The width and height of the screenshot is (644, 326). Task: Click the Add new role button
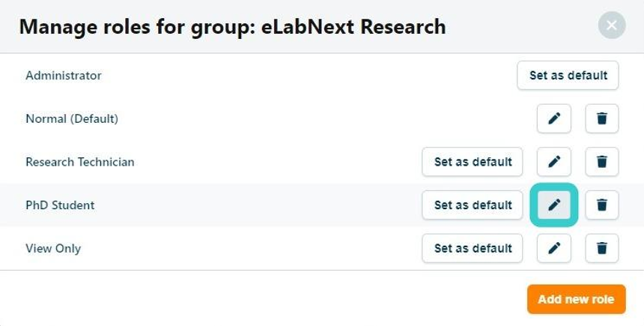pyautogui.click(x=577, y=299)
